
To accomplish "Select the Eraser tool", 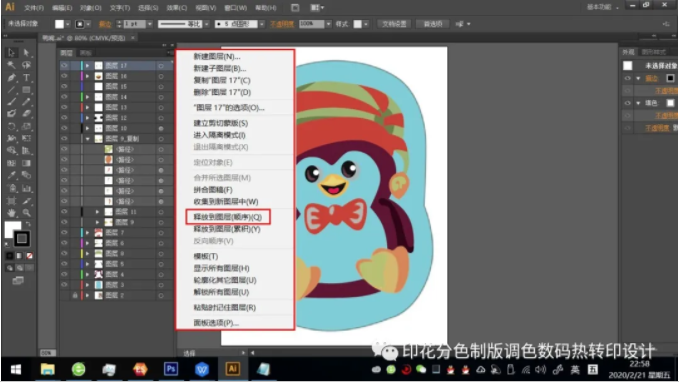I will click(x=26, y=114).
